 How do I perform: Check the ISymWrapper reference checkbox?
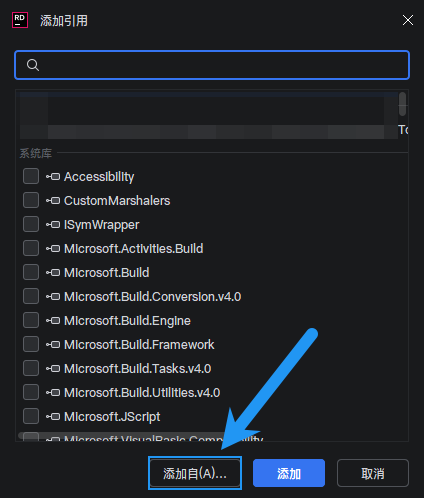[31, 224]
